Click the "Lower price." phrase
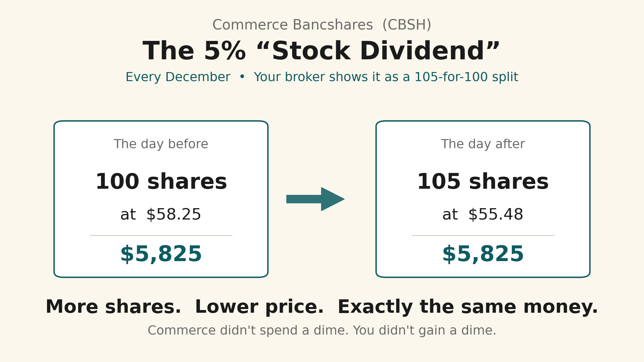Screen dimensions: 644x362 point(260,307)
